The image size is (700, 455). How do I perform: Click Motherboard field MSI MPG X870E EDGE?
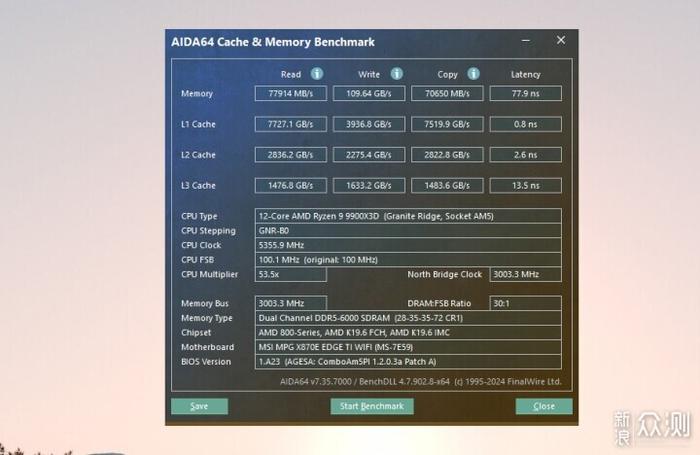[x=408, y=347]
